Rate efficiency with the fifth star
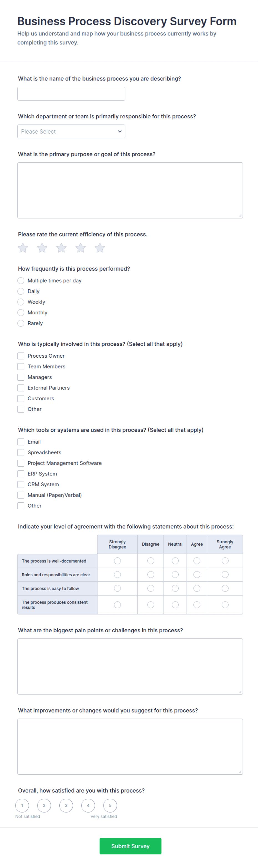This screenshot has width=258, height=868. [100, 248]
